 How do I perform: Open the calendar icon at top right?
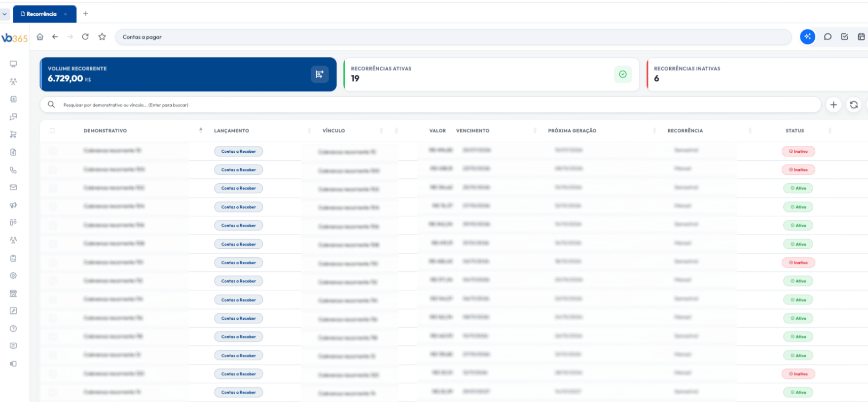click(x=861, y=37)
